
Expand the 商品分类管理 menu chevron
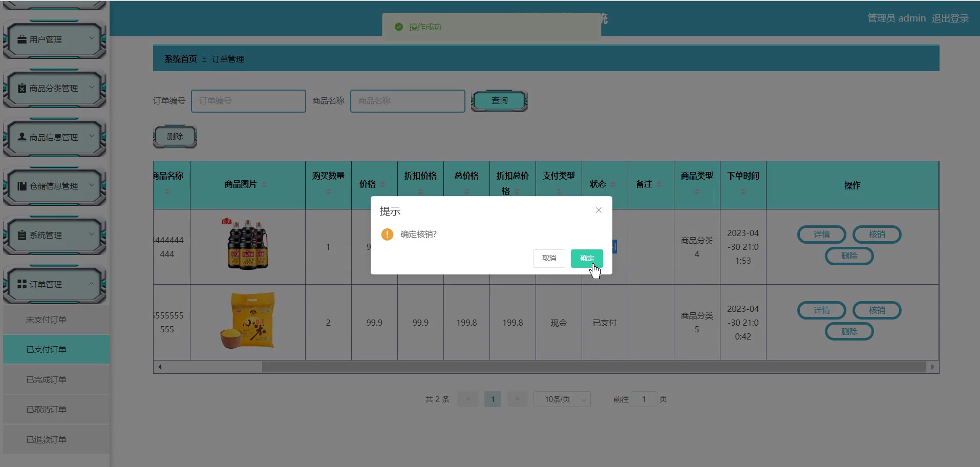(92, 87)
